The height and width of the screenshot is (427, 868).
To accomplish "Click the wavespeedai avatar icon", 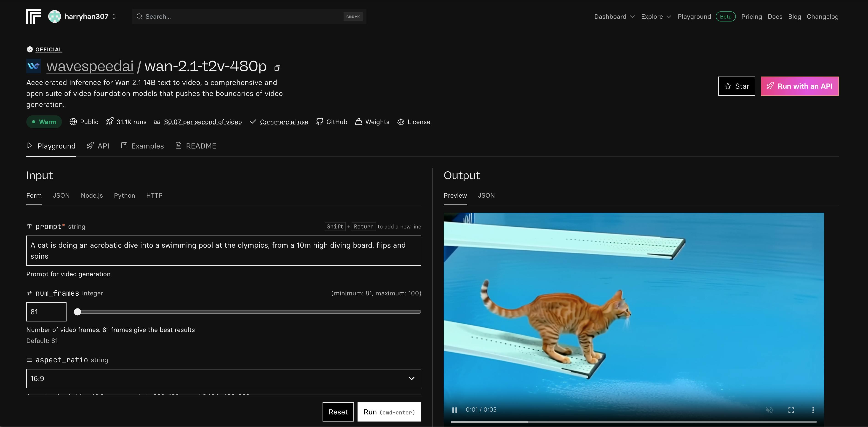I will coord(33,66).
